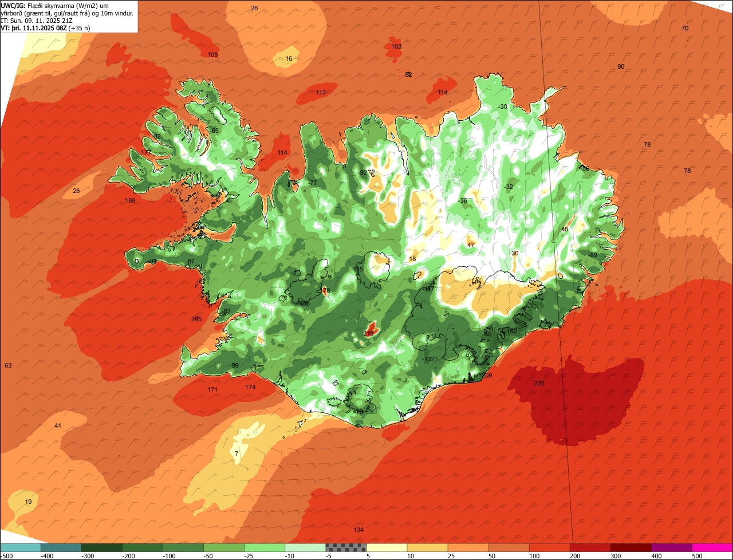The image size is (733, 560).
Task: Click the '47' value in the eastern highlands
Action: [x=471, y=245]
